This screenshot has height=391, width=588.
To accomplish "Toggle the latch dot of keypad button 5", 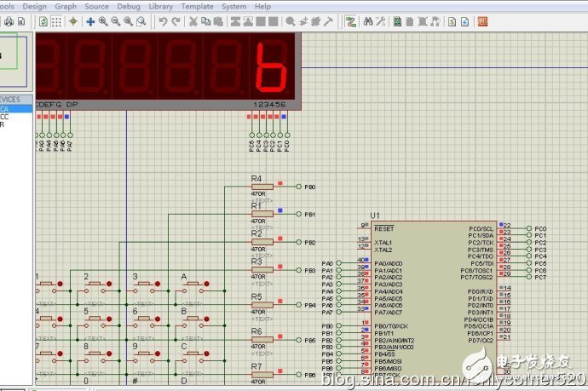I will click(109, 319).
